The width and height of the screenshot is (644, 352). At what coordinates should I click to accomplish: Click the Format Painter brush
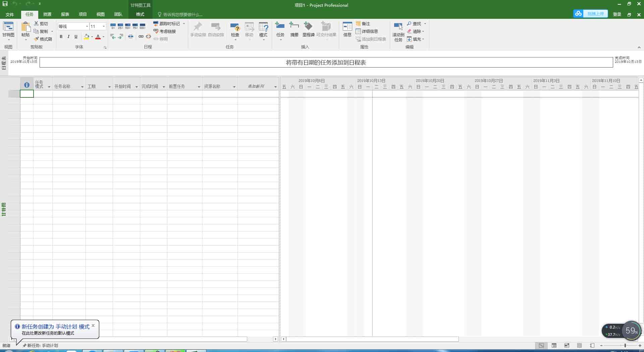43,39
